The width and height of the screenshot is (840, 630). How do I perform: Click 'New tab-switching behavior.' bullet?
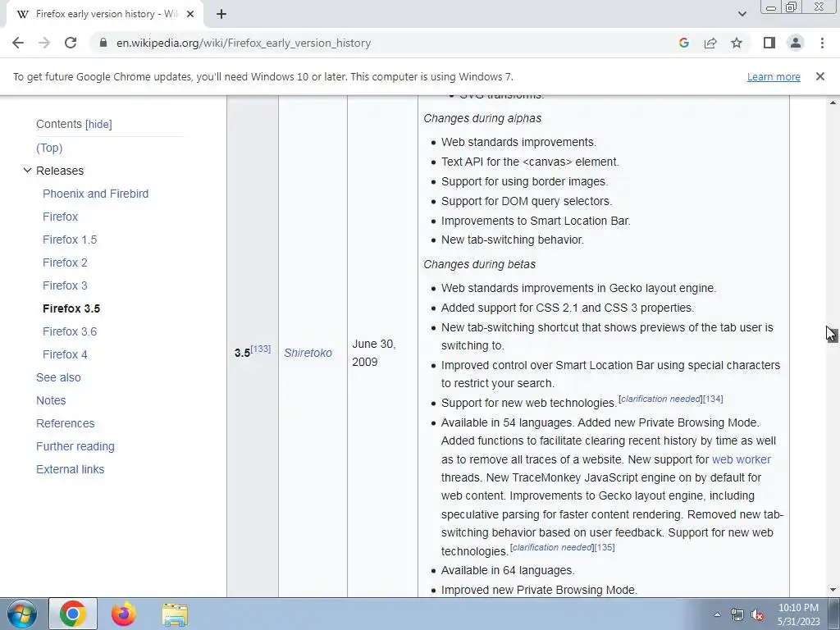pos(512,240)
